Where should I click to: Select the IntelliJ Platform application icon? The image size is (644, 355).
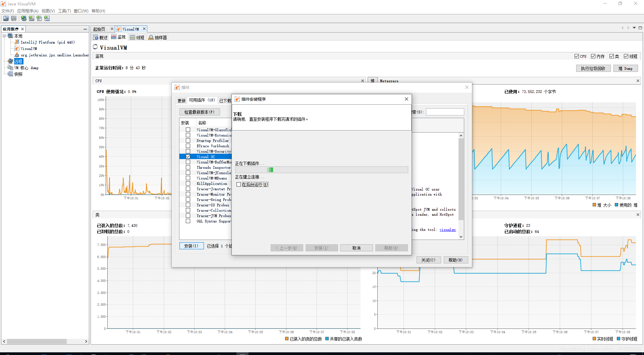click(x=17, y=42)
